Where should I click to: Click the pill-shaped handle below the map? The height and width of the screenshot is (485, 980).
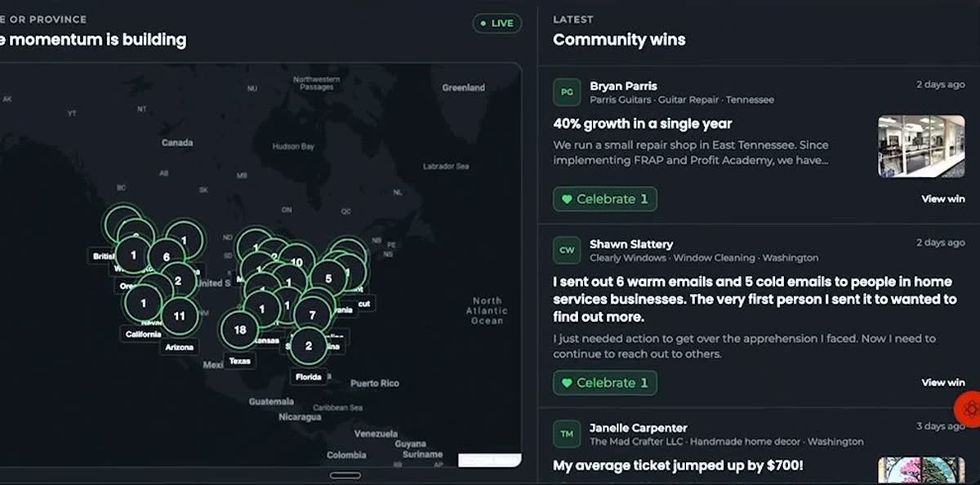pos(345,475)
